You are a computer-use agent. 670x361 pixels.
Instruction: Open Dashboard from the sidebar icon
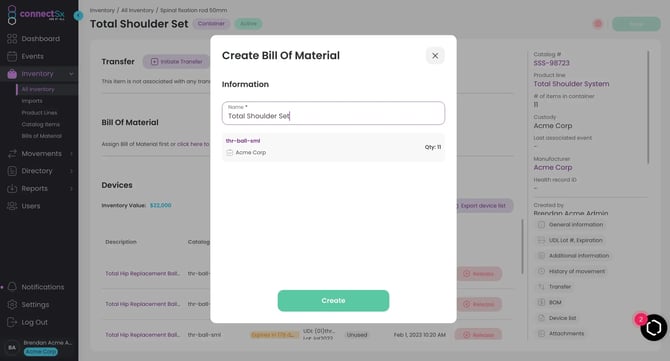[12, 39]
